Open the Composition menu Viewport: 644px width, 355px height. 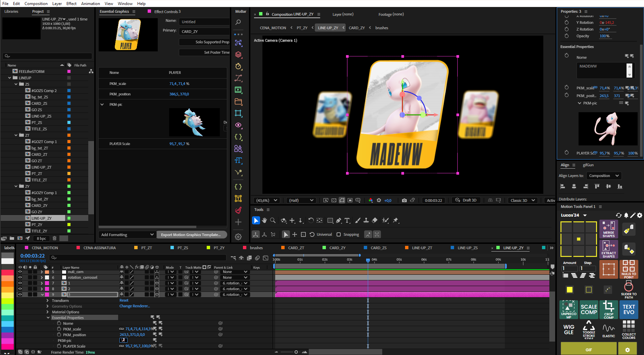point(36,4)
